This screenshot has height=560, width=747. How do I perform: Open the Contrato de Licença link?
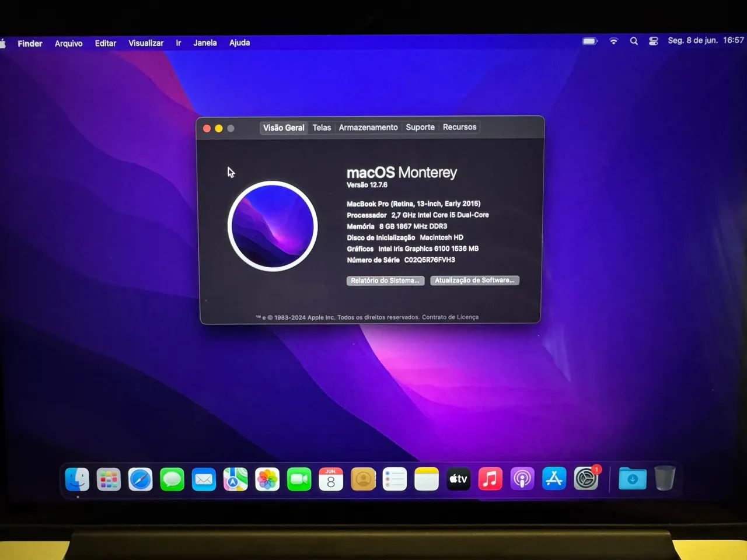[450, 317]
